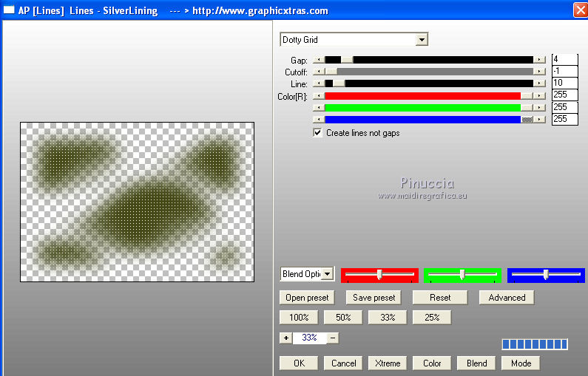Click the Gap slider track
Viewport: 588px width, 376px height.
tap(429, 60)
